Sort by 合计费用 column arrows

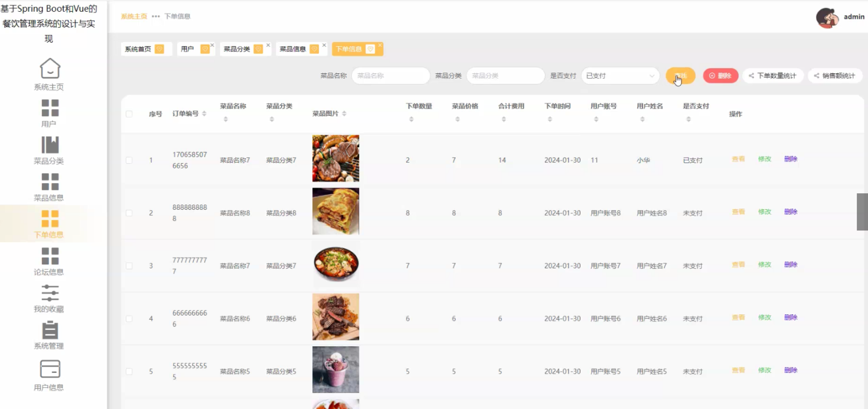point(504,119)
